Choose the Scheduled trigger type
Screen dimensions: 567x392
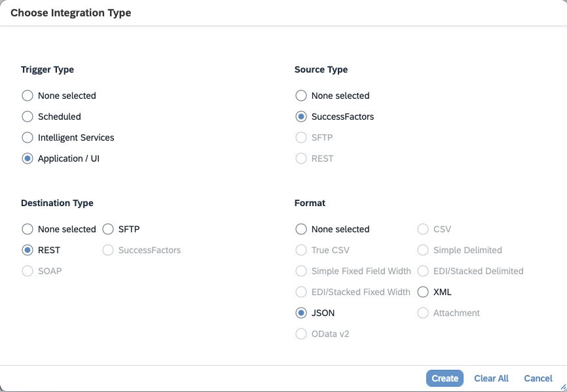[x=27, y=116]
